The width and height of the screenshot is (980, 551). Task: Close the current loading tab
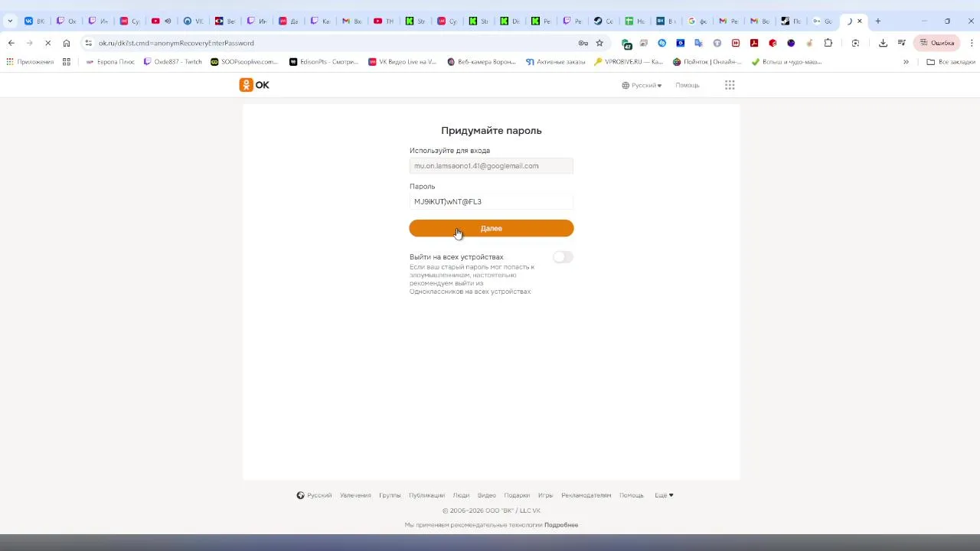pos(860,21)
